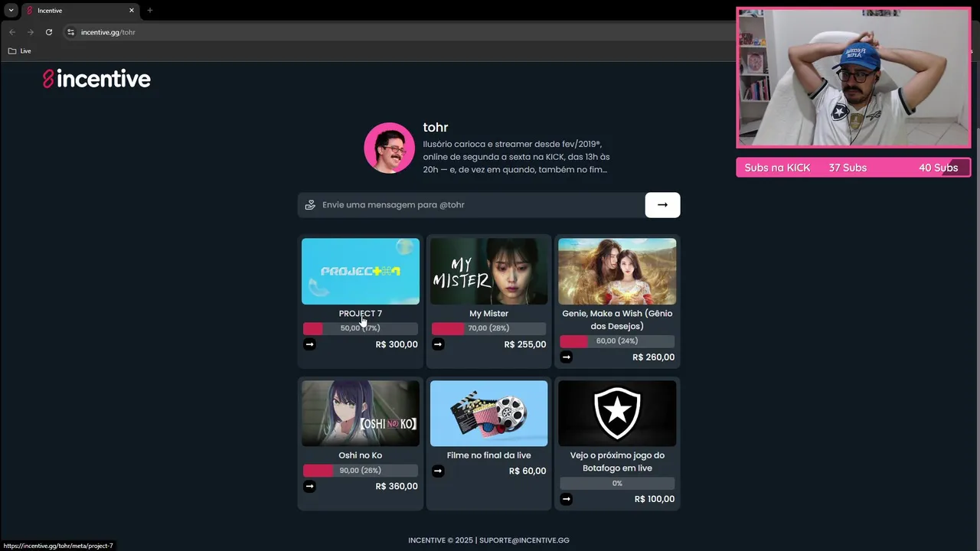The height and width of the screenshot is (551, 980).
Task: Click Genie progress bar at 24%
Action: tap(617, 341)
